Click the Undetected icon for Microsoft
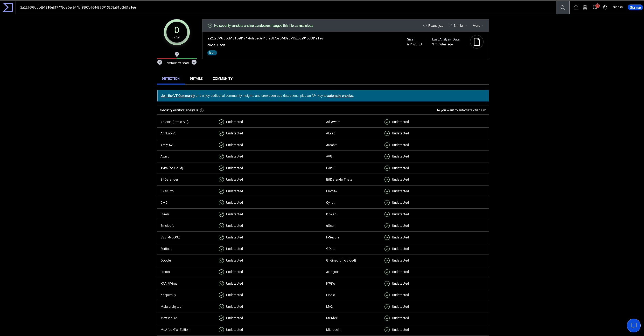The height and width of the screenshot is (336, 644). 387,330
